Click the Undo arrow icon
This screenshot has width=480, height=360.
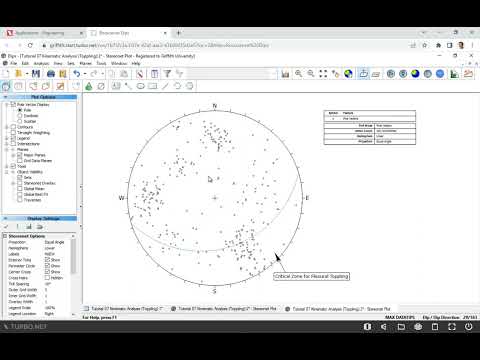[77, 74]
